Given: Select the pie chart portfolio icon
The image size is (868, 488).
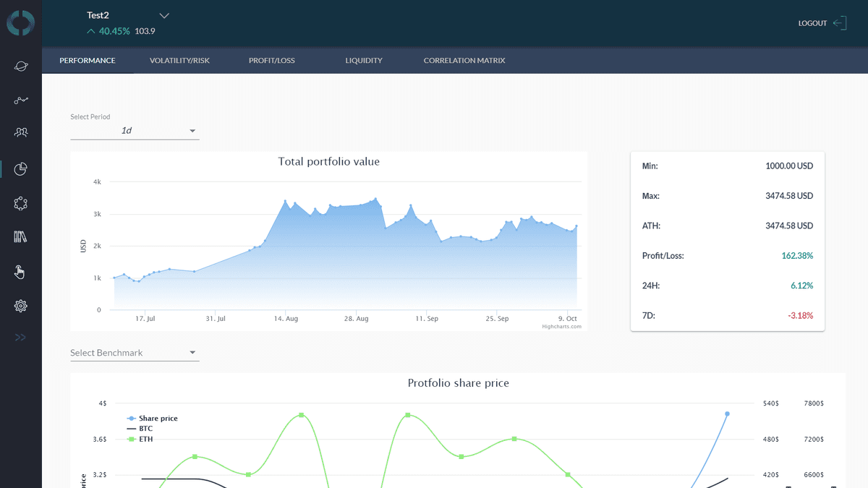Looking at the screenshot, I should tap(21, 169).
